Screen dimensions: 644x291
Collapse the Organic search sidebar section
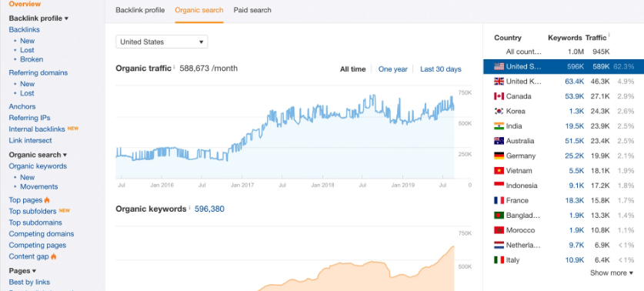pos(38,155)
